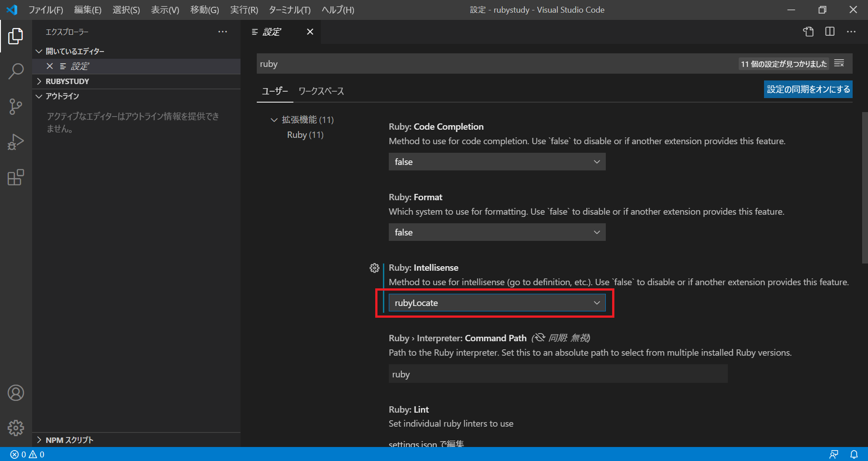Select Ruby (11) in settings tree
The image size is (868, 461).
click(x=305, y=135)
